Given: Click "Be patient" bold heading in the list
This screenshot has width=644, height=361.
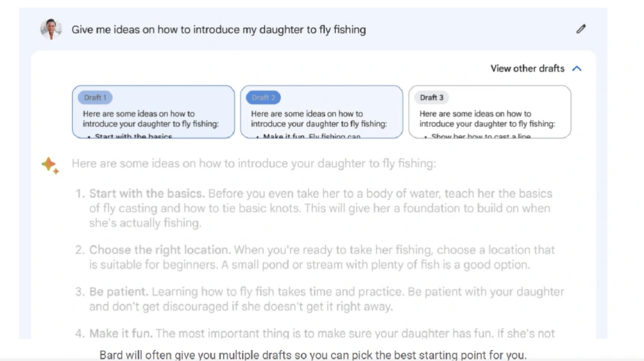Looking at the screenshot, I should pos(118,292).
